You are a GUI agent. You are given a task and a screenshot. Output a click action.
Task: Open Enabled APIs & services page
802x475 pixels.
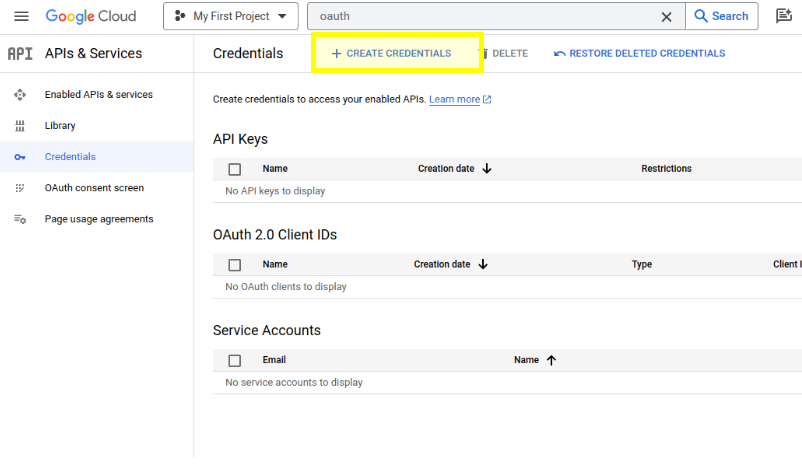click(x=99, y=95)
